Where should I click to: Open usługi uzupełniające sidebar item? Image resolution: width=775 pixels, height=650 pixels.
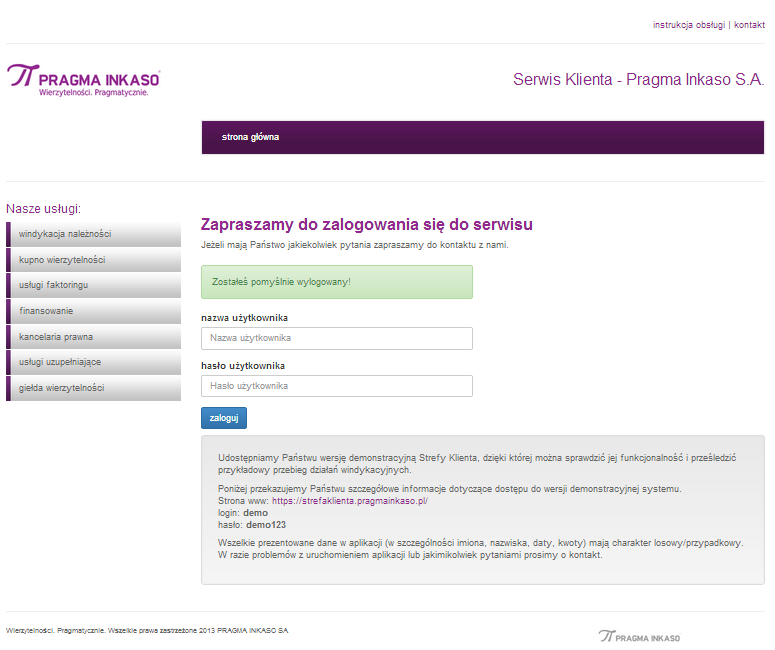93,362
